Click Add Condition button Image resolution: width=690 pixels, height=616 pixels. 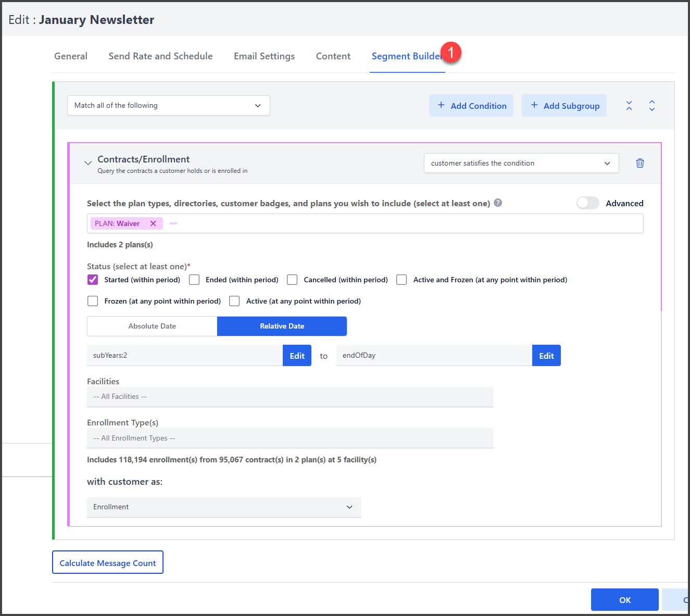(x=471, y=106)
